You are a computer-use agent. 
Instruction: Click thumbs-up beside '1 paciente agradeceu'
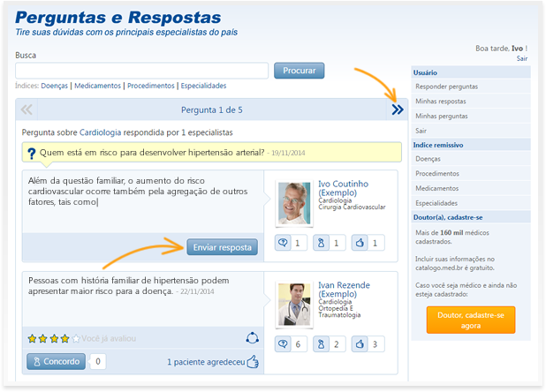253,361
